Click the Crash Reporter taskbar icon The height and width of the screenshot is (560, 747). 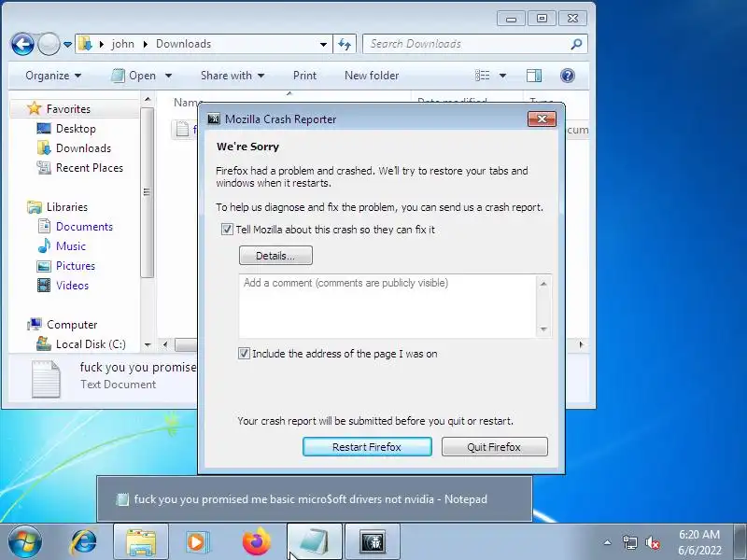(x=373, y=542)
